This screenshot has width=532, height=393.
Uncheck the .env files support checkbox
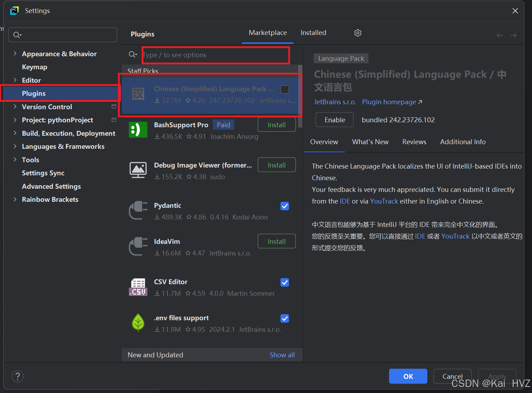pos(285,318)
